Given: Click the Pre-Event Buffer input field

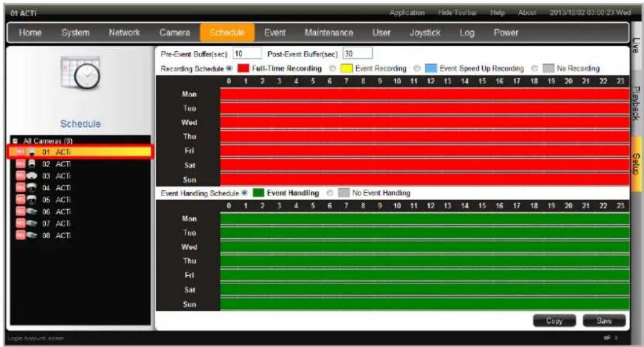Looking at the screenshot, I should tap(247, 54).
